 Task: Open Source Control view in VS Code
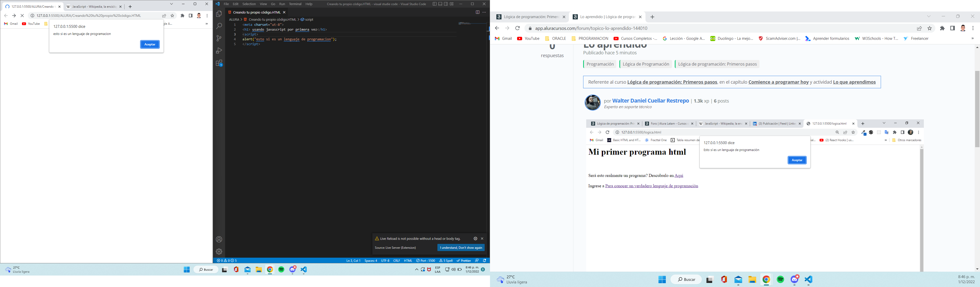click(219, 38)
